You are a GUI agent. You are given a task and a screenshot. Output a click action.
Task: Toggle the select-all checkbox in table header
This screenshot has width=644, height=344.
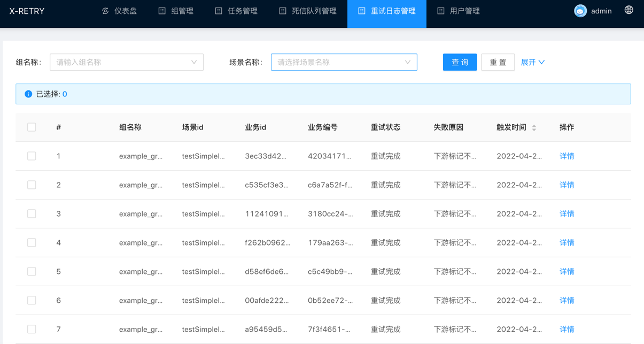(x=32, y=127)
